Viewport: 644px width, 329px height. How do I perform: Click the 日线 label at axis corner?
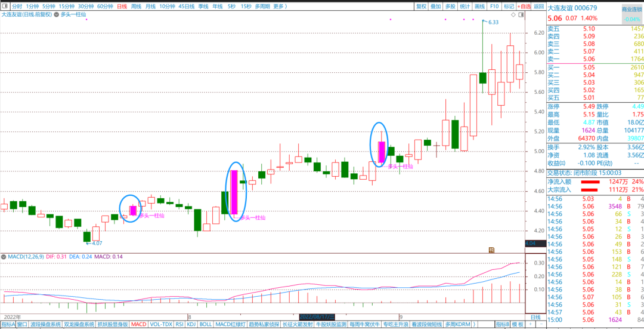[x=535, y=317]
